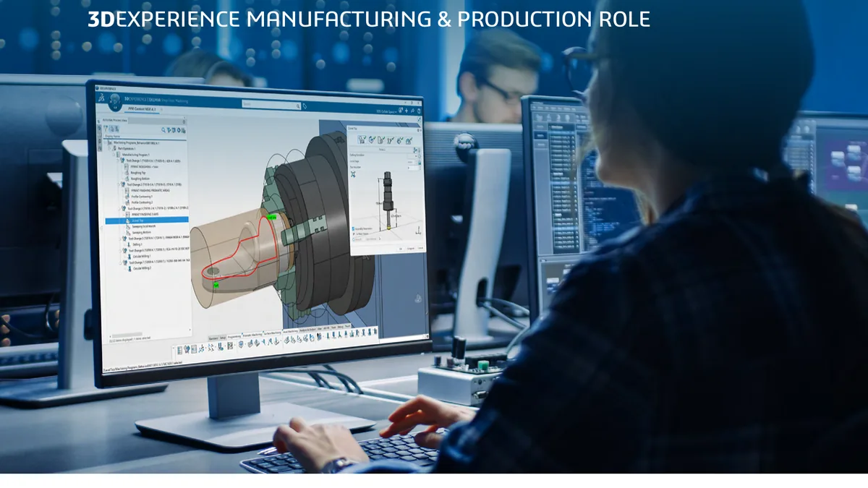Select Circular Milling.1 in the tree

pos(142,256)
